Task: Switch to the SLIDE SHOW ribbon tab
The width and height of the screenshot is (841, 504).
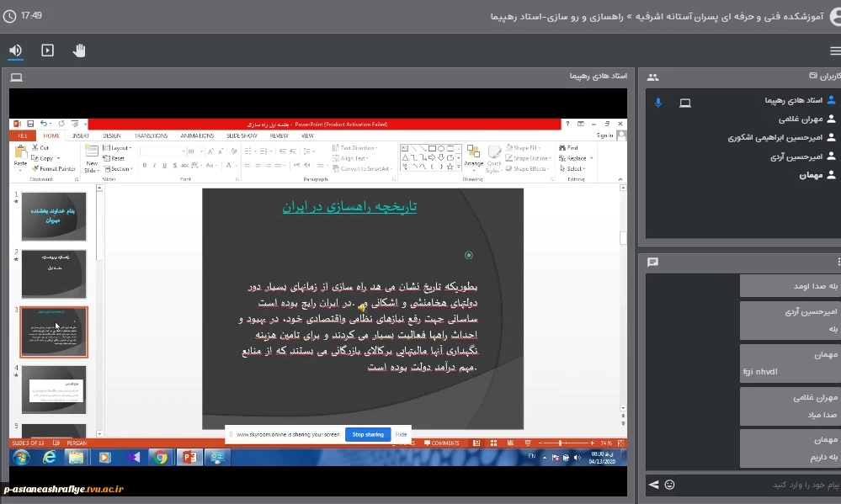Action: click(242, 135)
